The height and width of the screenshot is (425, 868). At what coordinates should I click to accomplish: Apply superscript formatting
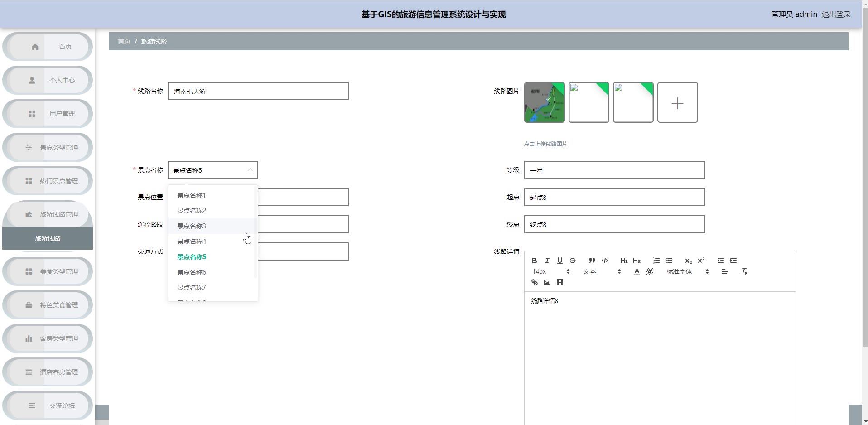pyautogui.click(x=701, y=261)
